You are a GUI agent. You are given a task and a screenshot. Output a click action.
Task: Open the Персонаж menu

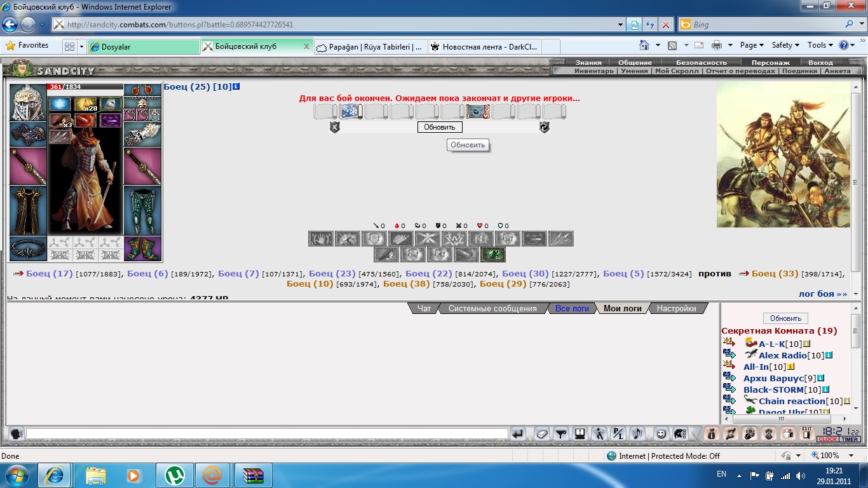click(770, 62)
